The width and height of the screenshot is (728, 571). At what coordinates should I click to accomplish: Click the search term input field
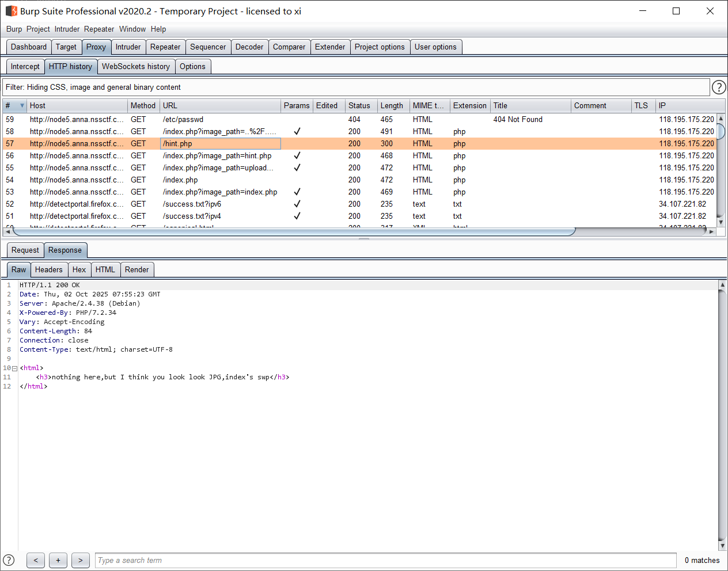point(385,561)
